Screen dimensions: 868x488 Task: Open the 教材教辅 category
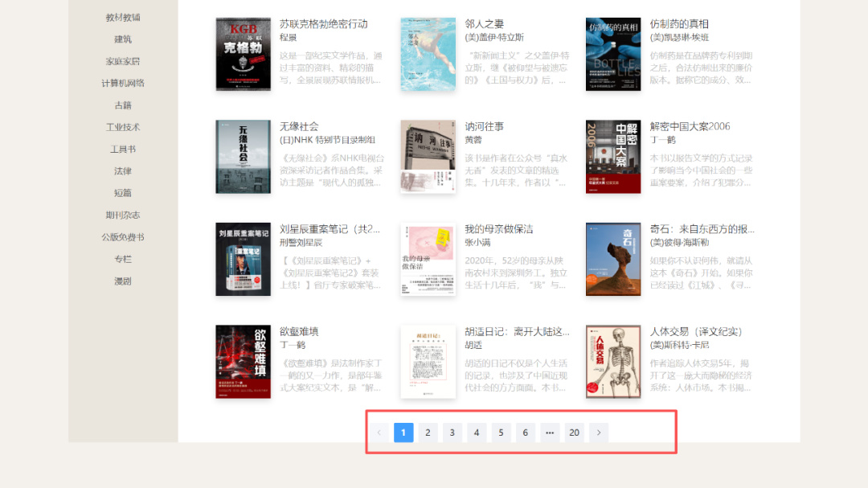pyautogui.click(x=123, y=17)
